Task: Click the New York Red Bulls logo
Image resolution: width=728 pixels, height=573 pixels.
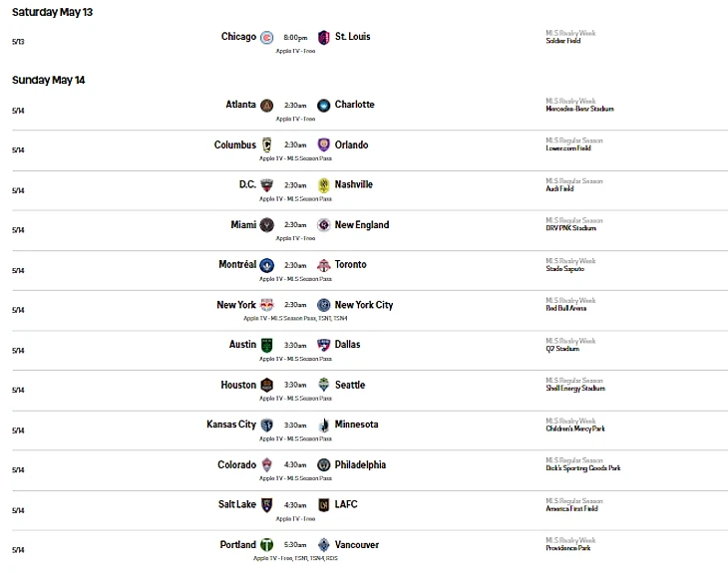Action: (x=266, y=305)
